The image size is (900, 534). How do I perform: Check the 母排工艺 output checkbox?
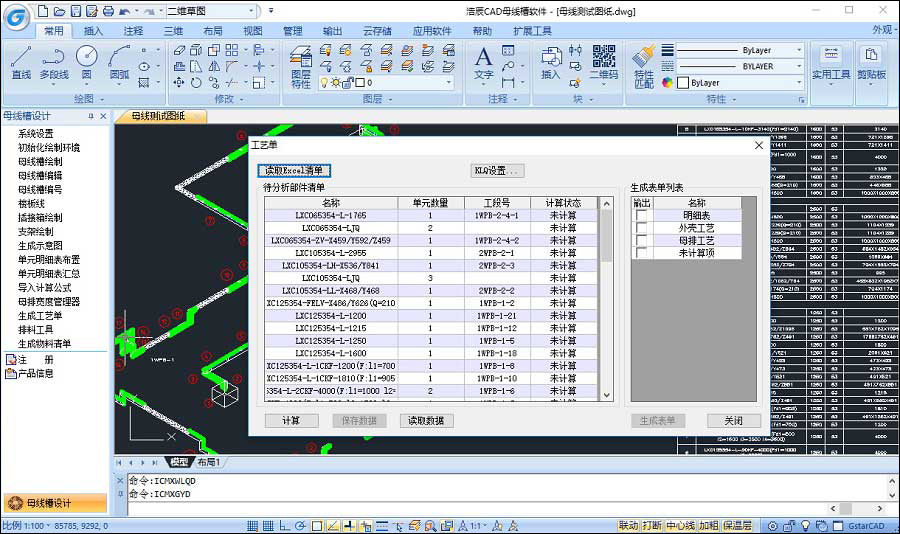(641, 241)
